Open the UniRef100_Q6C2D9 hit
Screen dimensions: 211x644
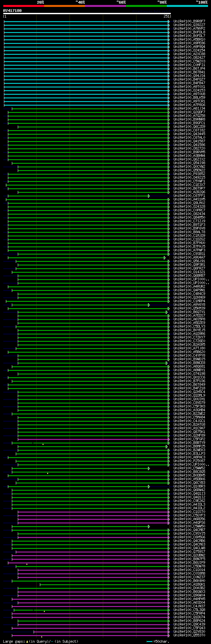(x=189, y=126)
